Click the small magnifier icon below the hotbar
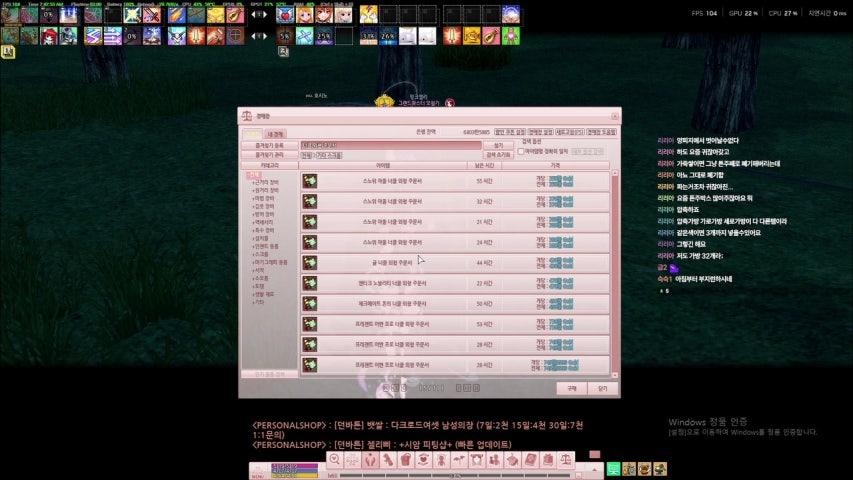The height and width of the screenshot is (480, 853). pos(283,52)
